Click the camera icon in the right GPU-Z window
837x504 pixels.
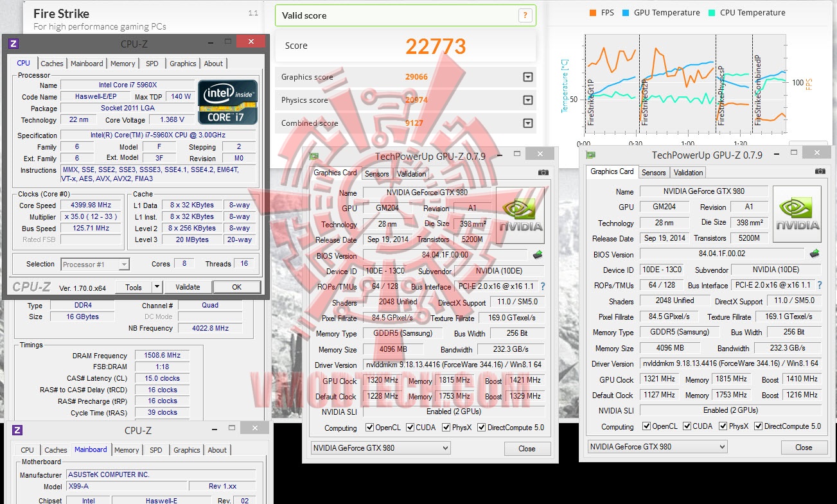(x=820, y=171)
